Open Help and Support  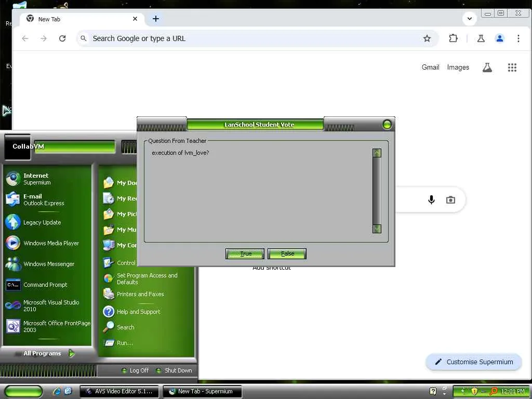pos(131,312)
